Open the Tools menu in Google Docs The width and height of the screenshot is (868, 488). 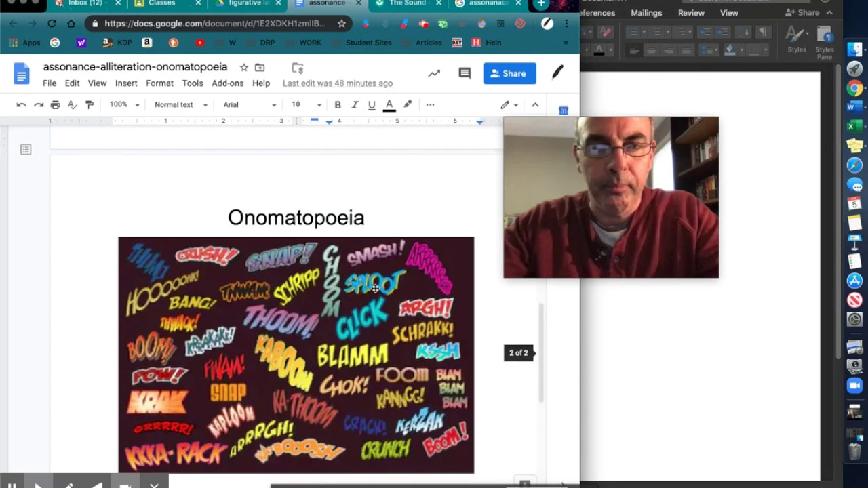click(x=193, y=83)
